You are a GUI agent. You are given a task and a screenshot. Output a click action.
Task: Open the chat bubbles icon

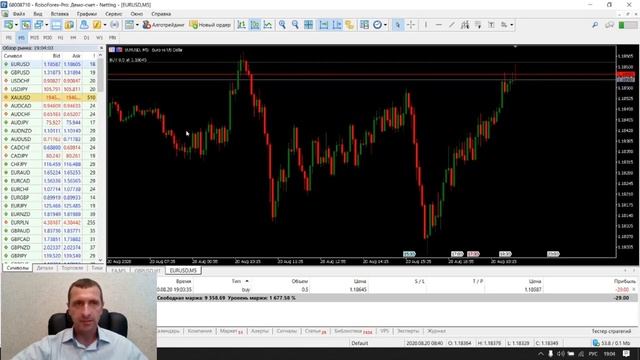point(610,25)
